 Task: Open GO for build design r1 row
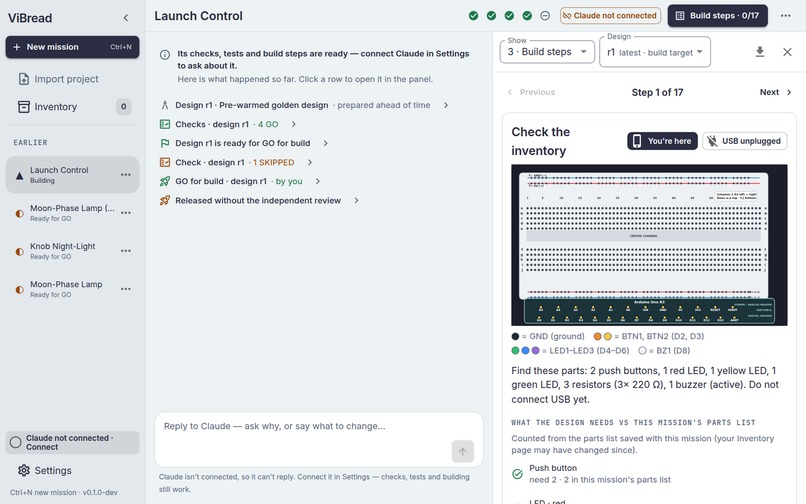click(240, 181)
